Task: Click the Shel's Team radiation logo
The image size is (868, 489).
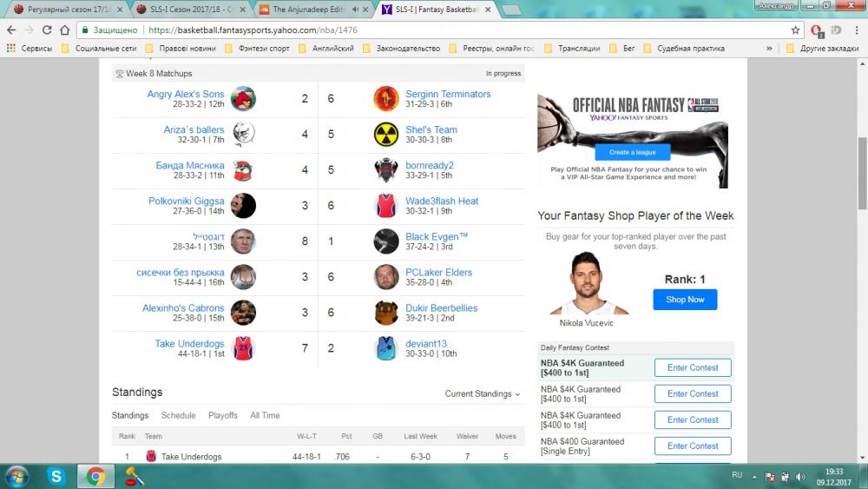Action: [386, 135]
